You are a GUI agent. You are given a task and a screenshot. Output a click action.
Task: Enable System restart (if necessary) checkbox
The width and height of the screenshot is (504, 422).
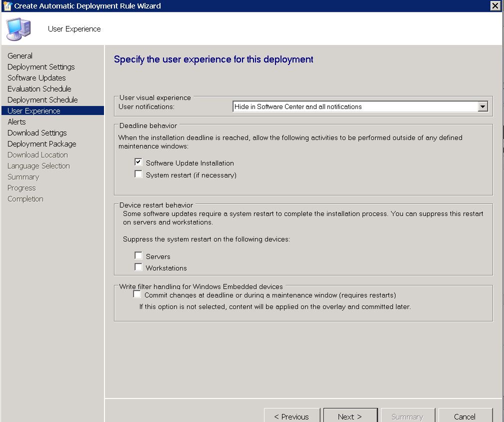point(138,174)
